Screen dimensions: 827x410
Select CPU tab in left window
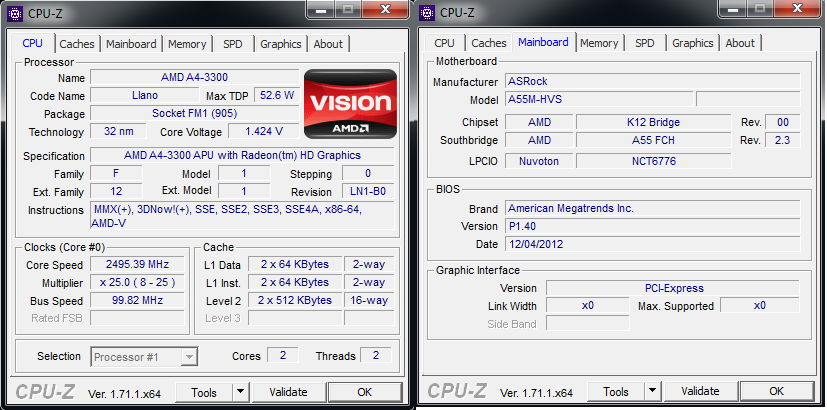[33, 43]
